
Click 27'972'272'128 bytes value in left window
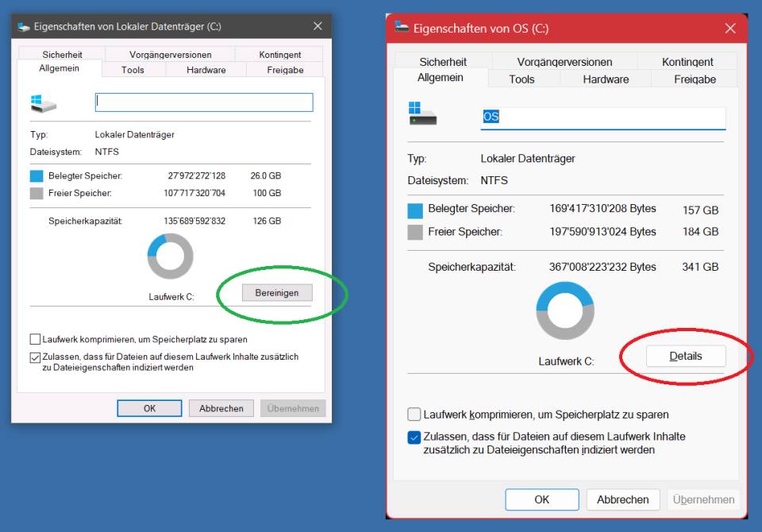point(197,175)
